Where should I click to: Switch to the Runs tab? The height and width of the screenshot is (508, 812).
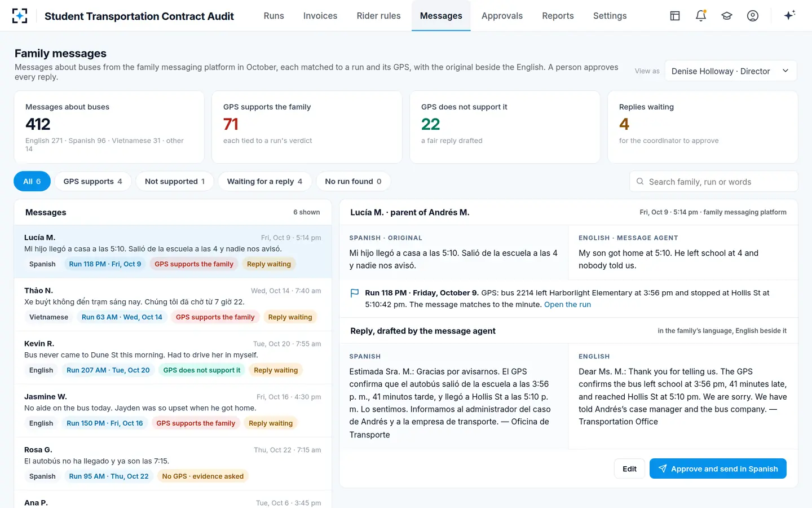click(274, 16)
